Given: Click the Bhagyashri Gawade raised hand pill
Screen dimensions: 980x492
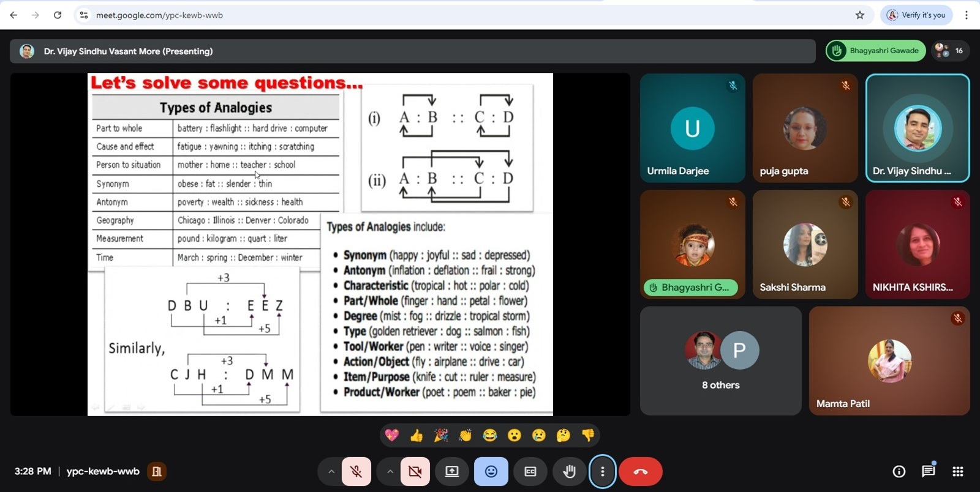Looking at the screenshot, I should click(x=875, y=51).
